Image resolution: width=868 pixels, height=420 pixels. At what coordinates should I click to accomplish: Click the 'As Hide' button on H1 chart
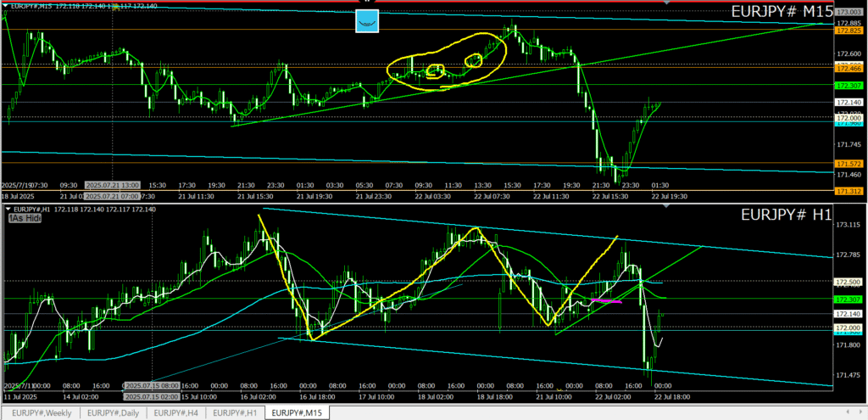point(25,218)
